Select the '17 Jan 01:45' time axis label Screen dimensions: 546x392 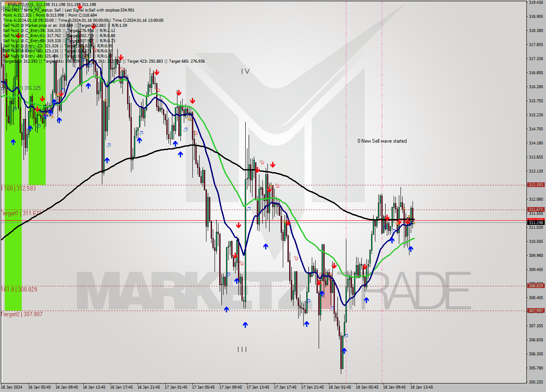(x=176, y=387)
